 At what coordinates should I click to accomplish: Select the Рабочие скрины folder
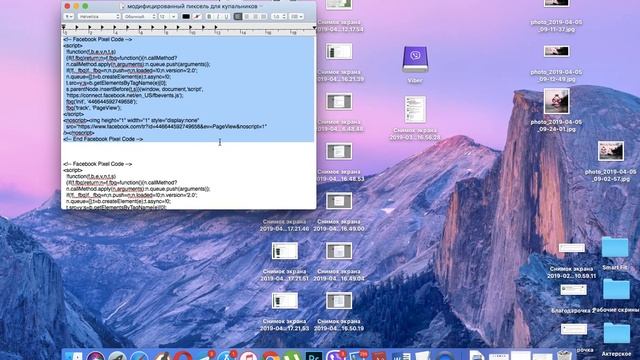click(616, 290)
